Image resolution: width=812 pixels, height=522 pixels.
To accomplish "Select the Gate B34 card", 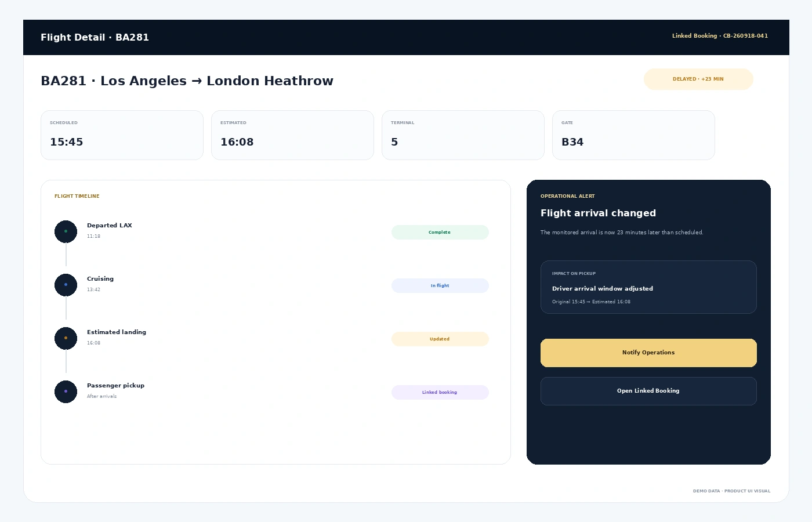I will pos(633,135).
